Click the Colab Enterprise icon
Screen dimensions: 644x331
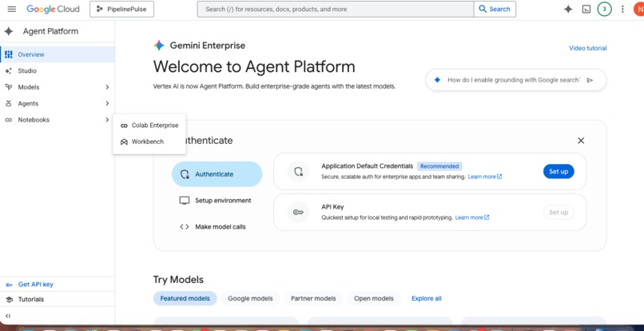tap(124, 126)
